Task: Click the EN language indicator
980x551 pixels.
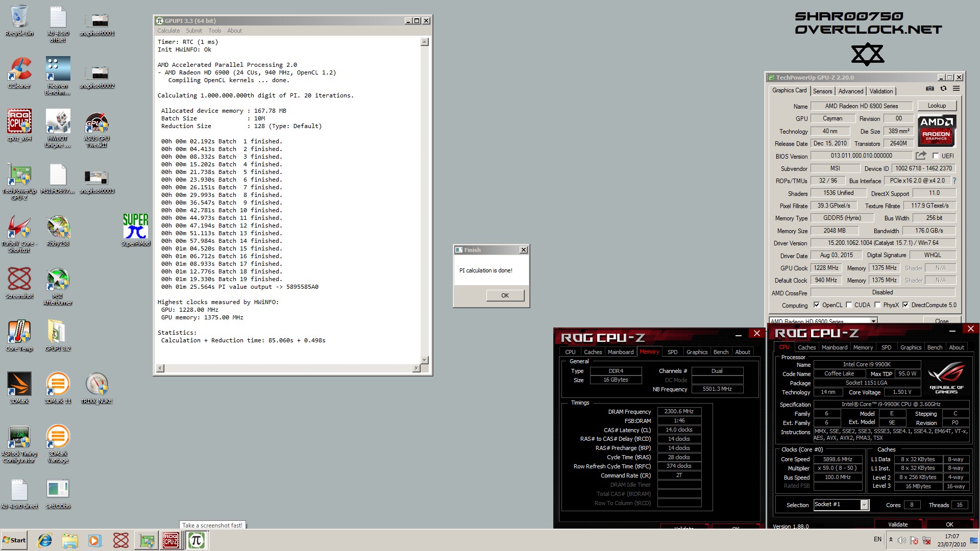Action: tap(877, 539)
